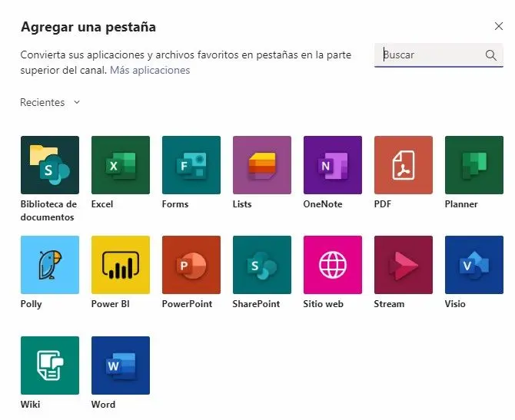Image resolution: width=515 pixels, height=420 pixels.
Task: Choose the Forms app tile
Action: pyautogui.click(x=191, y=165)
